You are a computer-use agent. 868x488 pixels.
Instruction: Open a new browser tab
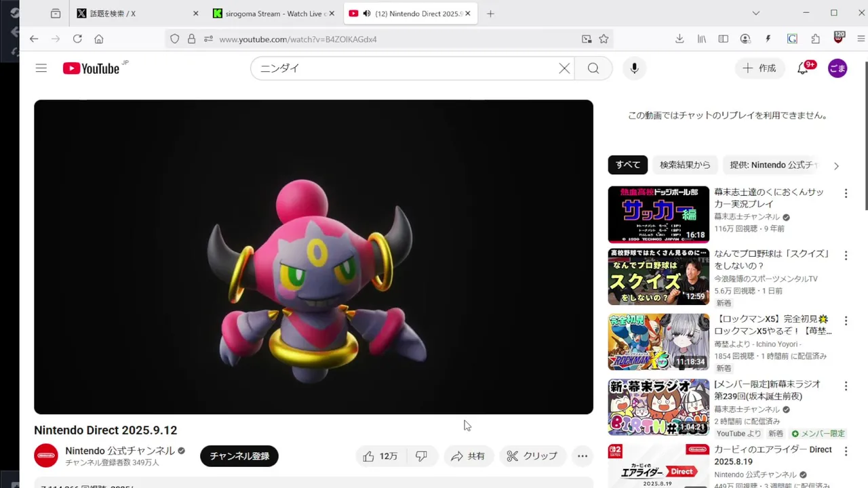(x=490, y=14)
